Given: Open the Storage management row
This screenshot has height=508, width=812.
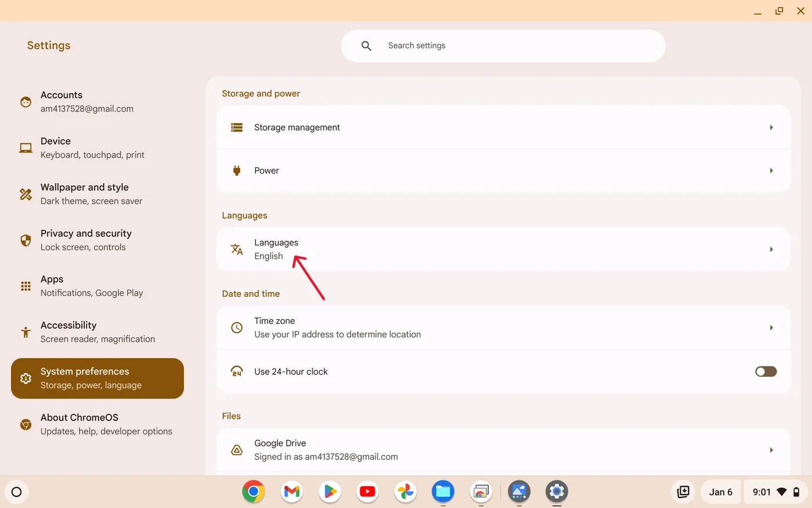Looking at the screenshot, I should tap(503, 127).
